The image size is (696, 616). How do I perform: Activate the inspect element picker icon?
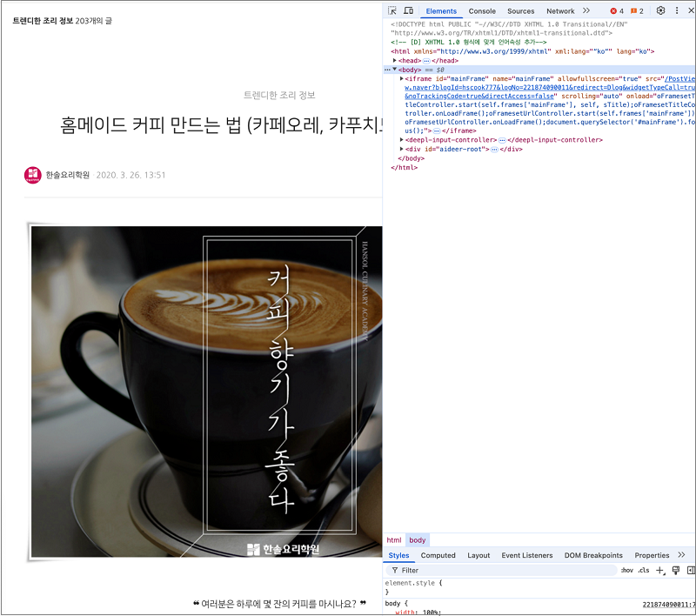(x=393, y=10)
